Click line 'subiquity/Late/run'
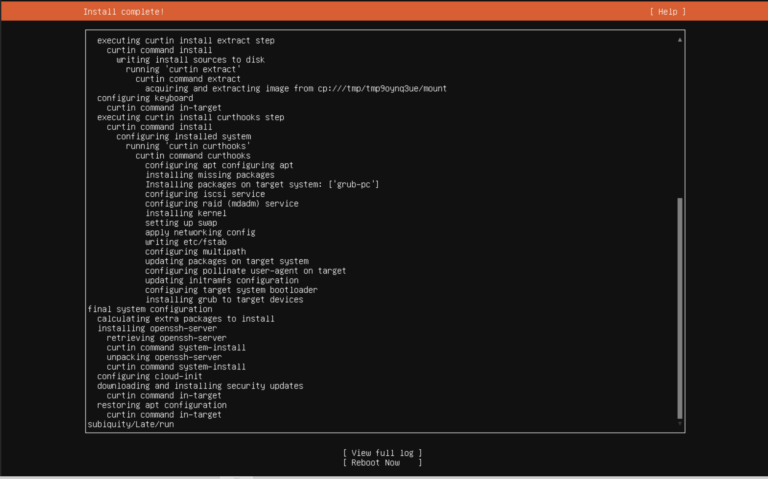Viewport: 768px width, 479px height. [131, 425]
